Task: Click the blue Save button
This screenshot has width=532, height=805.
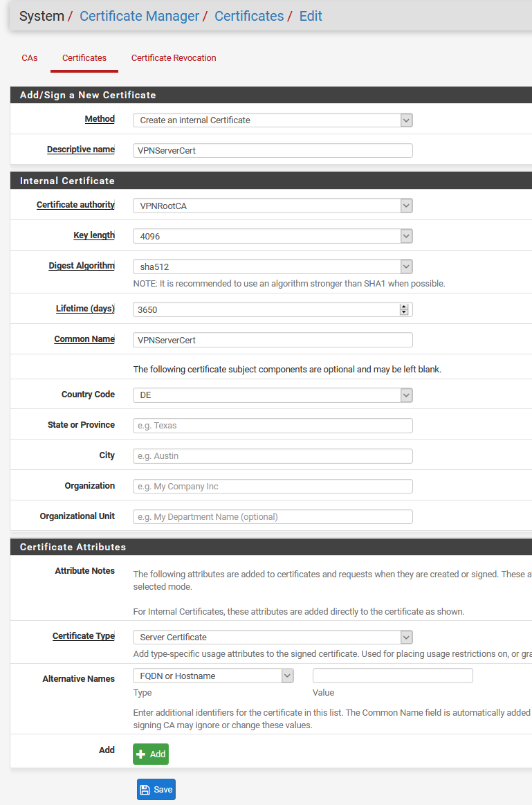Action: (x=156, y=789)
